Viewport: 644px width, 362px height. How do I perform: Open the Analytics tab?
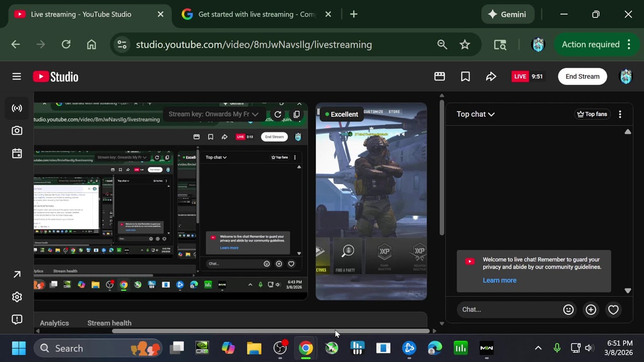pyautogui.click(x=54, y=323)
